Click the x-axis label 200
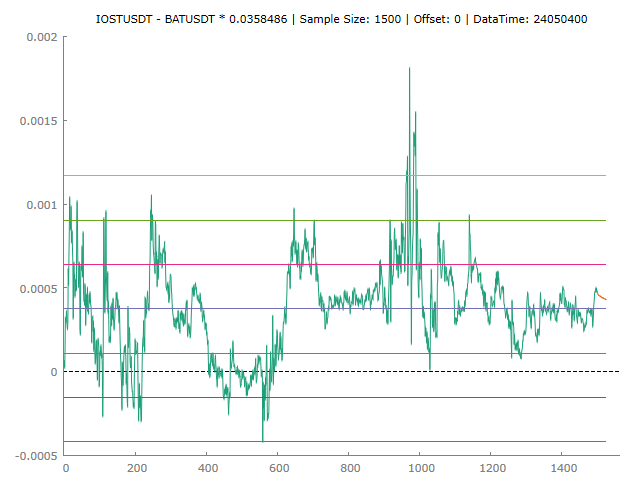This screenshot has width=640, height=480. point(137,468)
